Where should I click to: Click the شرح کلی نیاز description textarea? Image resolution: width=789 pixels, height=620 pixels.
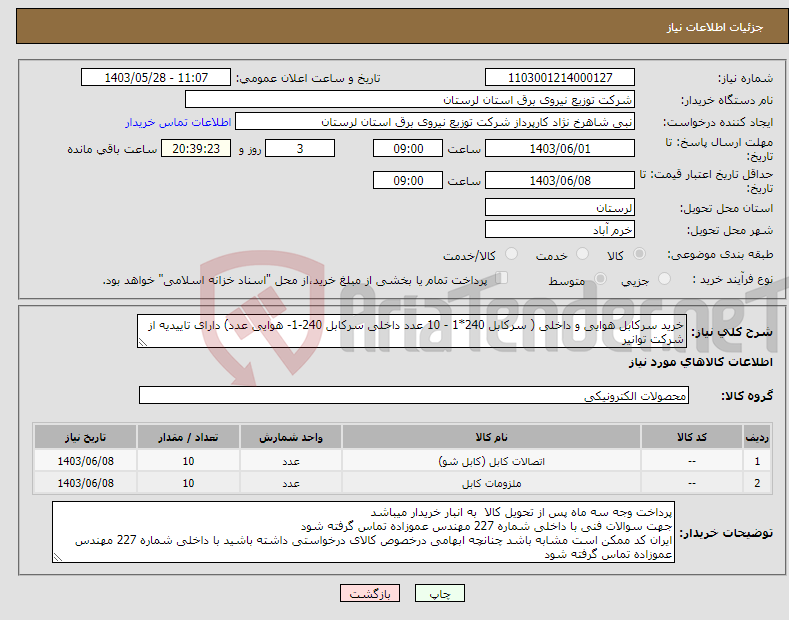(x=412, y=331)
